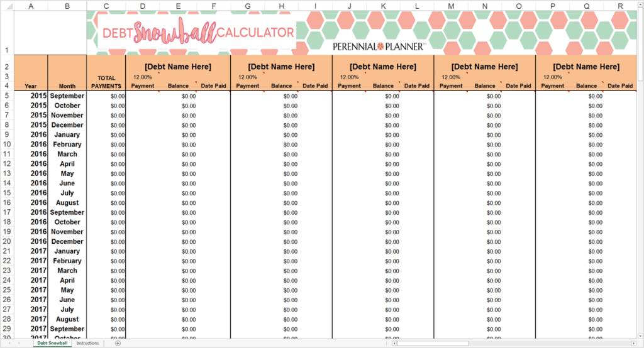The height and width of the screenshot is (348, 644).
Task: Click the horizontal scrollbar thumb
Action: pos(433,343)
